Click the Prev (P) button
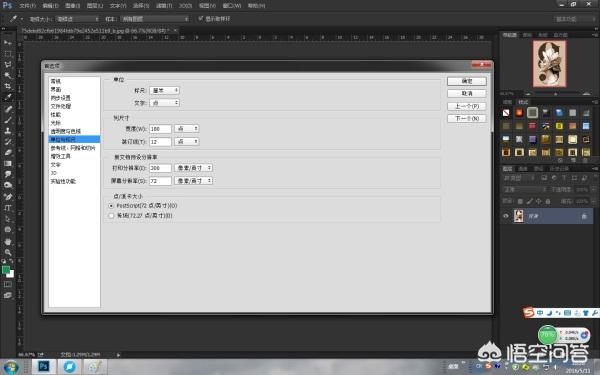600x375 pixels. [467, 106]
